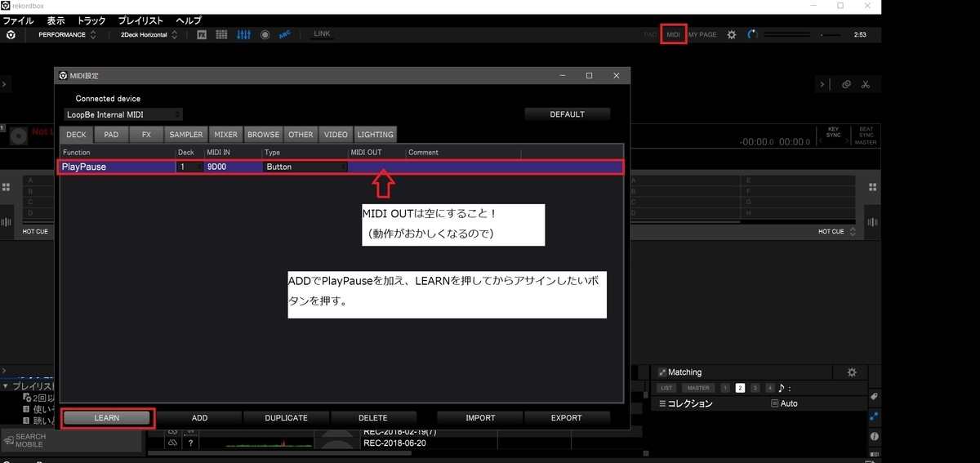Tick the Auto checkbox in Matching panel
The height and width of the screenshot is (463, 980).
775,403
